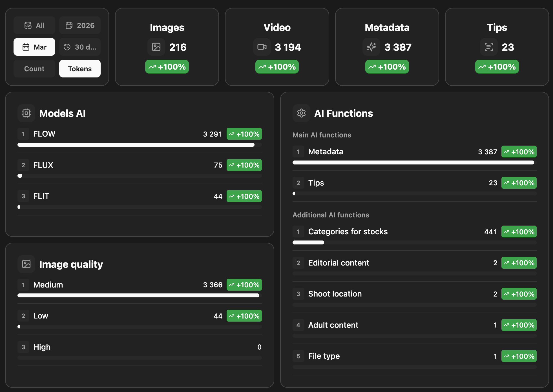This screenshot has width=553, height=392.
Task: Choose the 30 days period filter
Action: coord(80,47)
